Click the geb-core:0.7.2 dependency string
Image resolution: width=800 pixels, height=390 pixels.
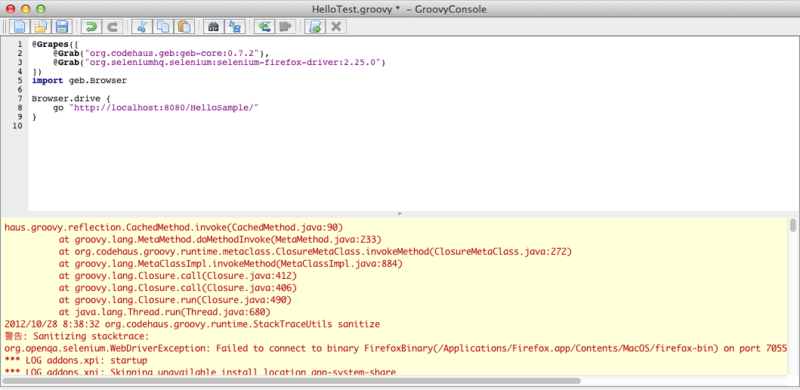(172, 53)
